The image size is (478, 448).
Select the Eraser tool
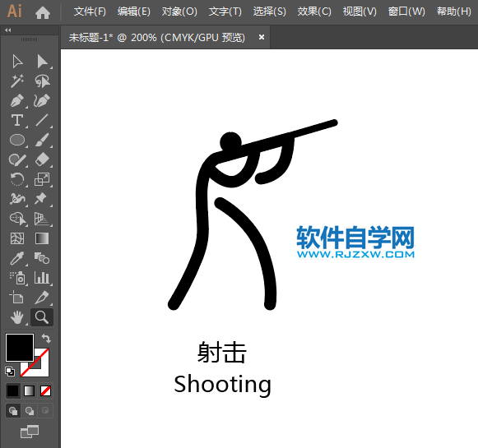coord(42,160)
